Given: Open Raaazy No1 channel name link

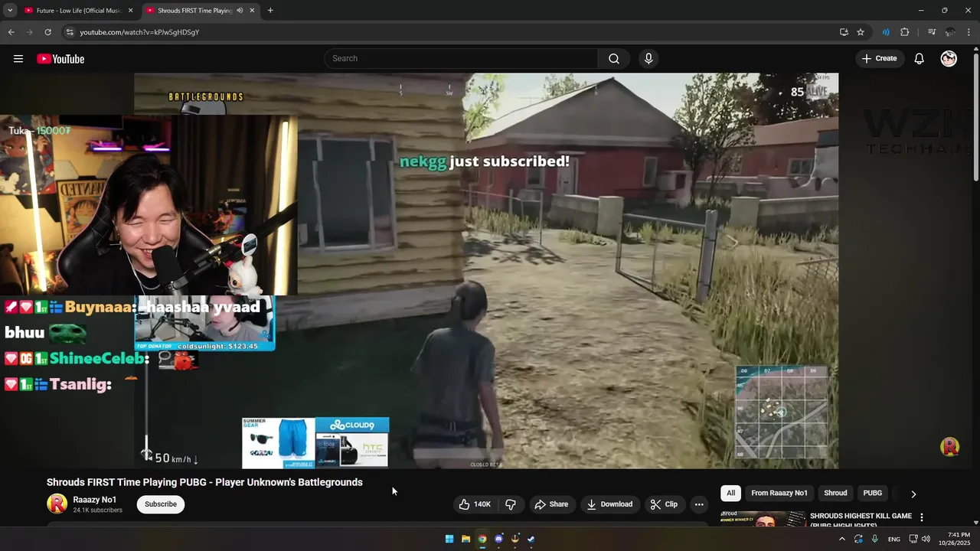Looking at the screenshot, I should pos(95,500).
